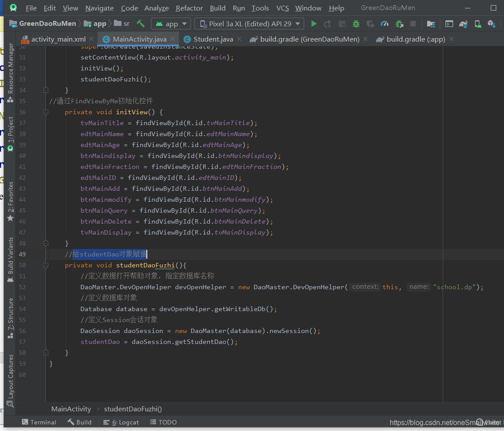Run app with coverage shield icon
Screen dimensions: 504x431
click(370, 24)
